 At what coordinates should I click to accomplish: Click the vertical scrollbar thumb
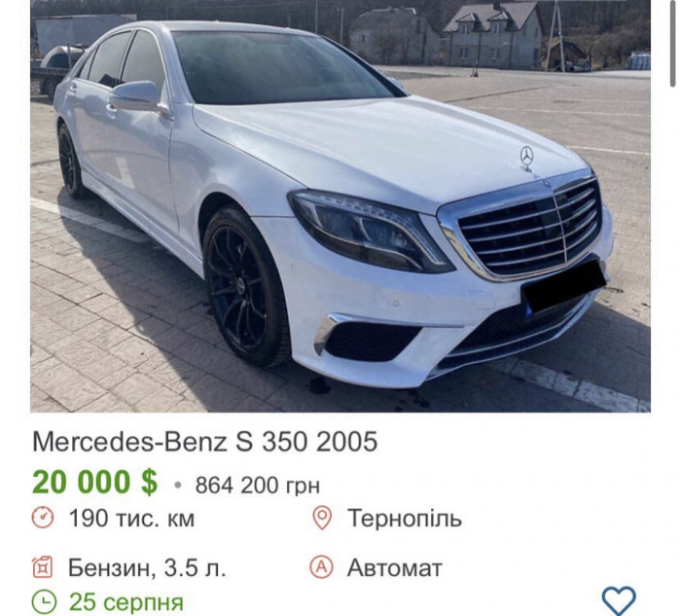point(673,43)
